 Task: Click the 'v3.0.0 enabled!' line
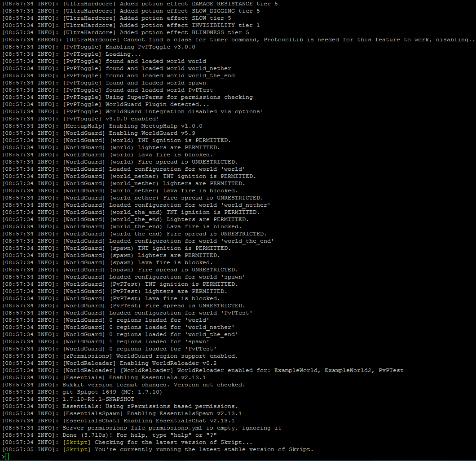[80, 119]
